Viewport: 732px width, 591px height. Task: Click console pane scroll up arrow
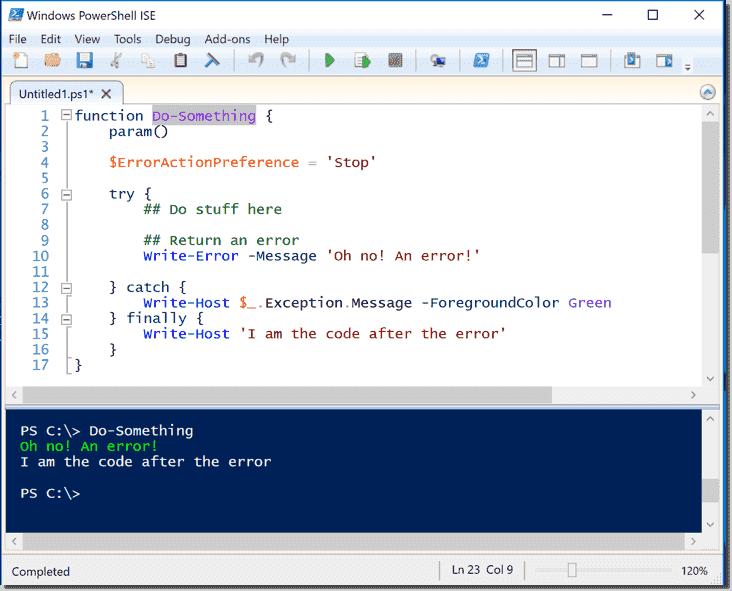[710, 419]
